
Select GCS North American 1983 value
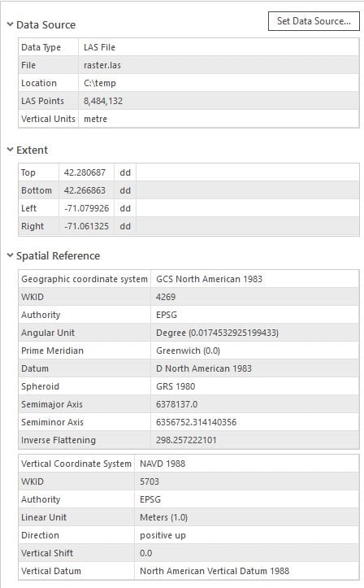click(x=209, y=279)
